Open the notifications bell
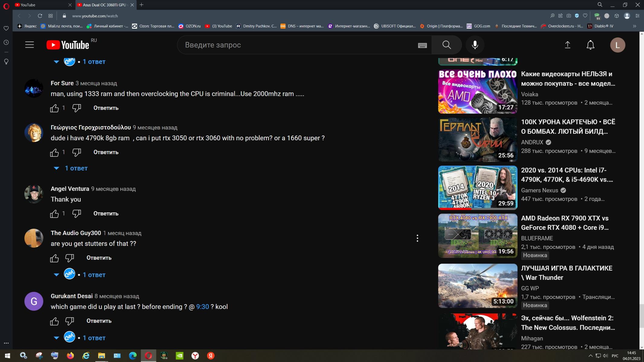This screenshot has height=362, width=644. tap(590, 45)
